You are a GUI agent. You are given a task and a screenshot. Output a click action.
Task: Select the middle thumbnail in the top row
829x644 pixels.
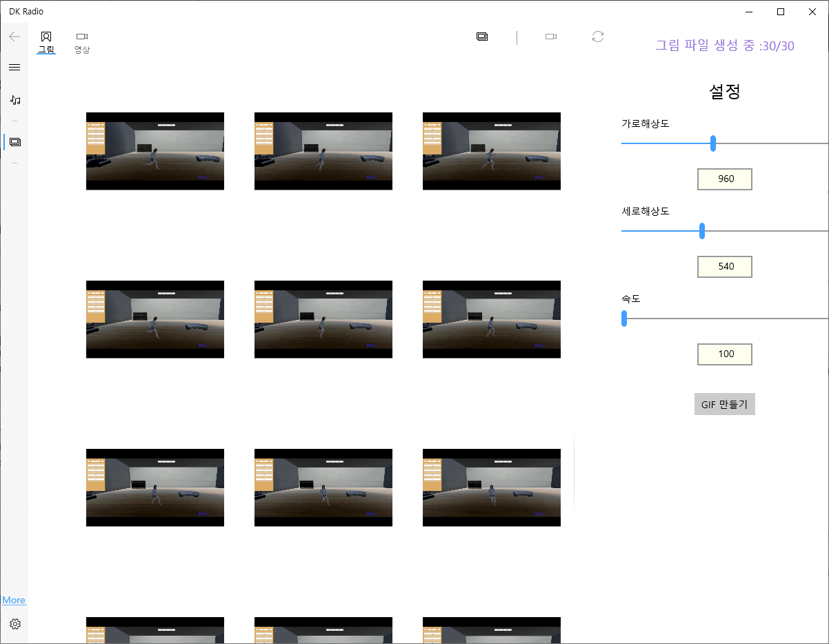click(x=323, y=151)
